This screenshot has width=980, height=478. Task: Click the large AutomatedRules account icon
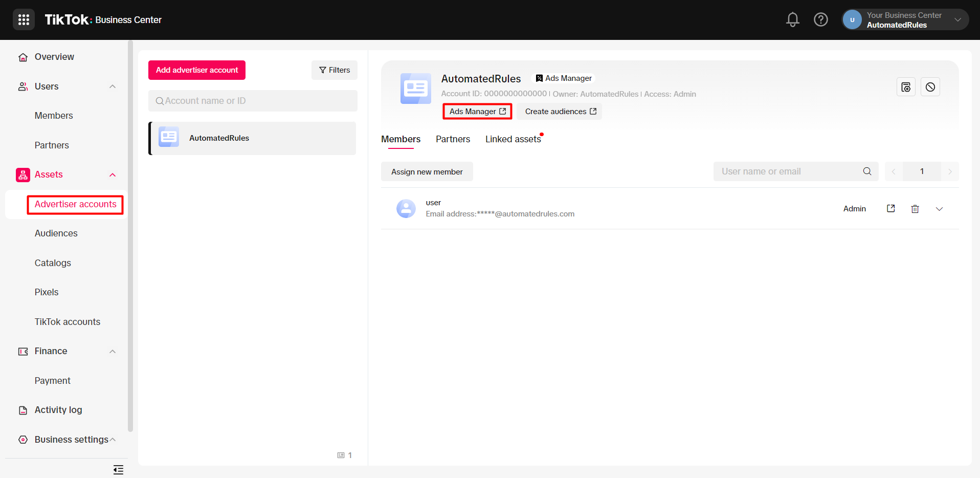416,89
